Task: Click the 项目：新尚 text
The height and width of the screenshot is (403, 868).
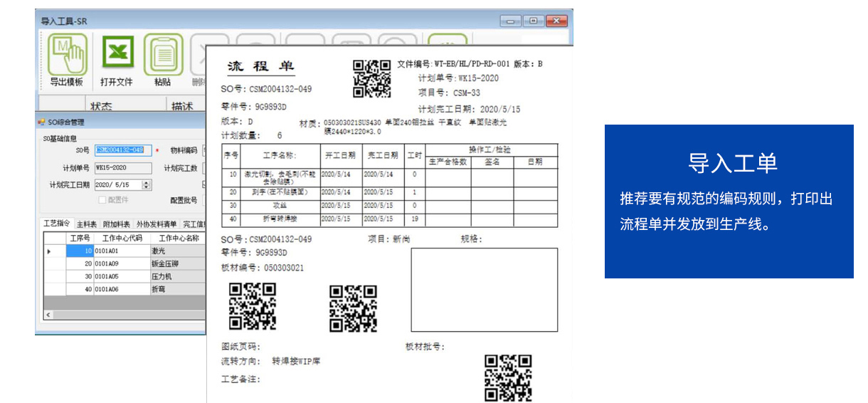Action: tap(388, 239)
